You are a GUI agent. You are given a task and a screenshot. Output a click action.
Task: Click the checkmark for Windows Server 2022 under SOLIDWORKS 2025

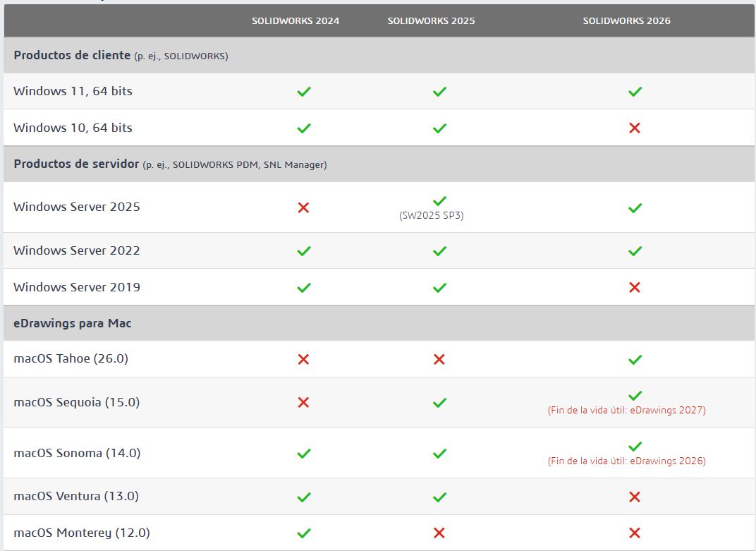coord(439,250)
